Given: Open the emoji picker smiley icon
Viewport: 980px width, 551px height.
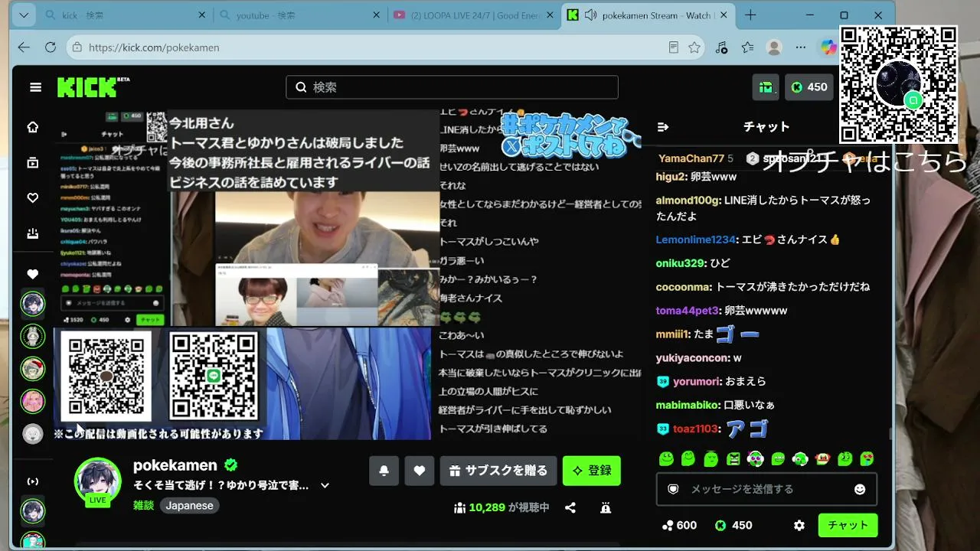Looking at the screenshot, I should click(x=860, y=489).
